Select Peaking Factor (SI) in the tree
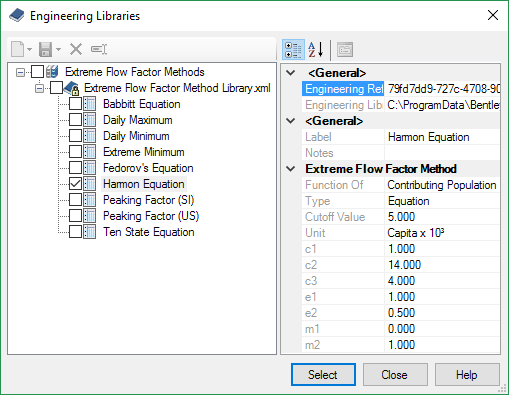 pos(148,200)
